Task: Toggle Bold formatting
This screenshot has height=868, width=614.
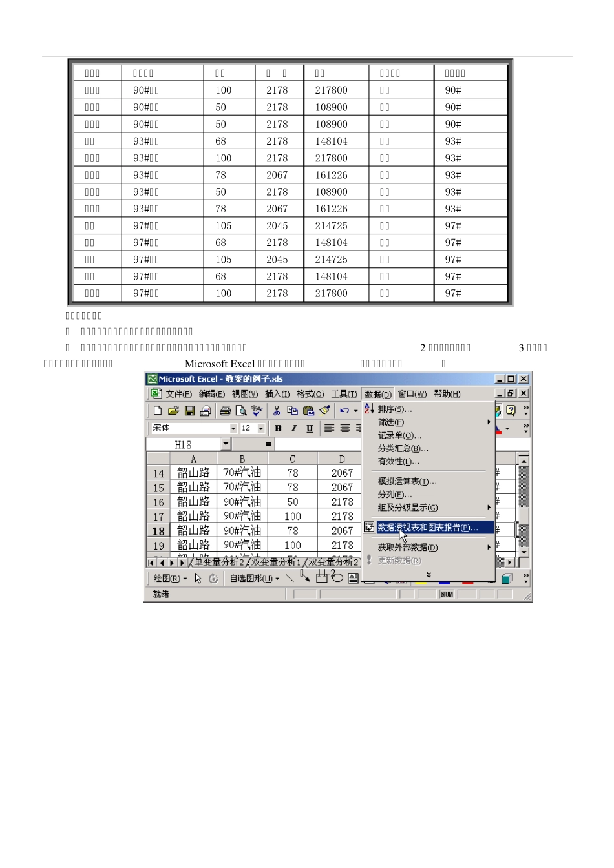Action: (x=278, y=428)
